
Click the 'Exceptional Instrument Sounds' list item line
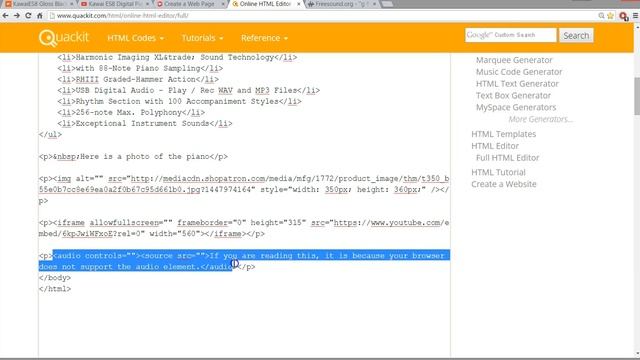click(x=144, y=123)
